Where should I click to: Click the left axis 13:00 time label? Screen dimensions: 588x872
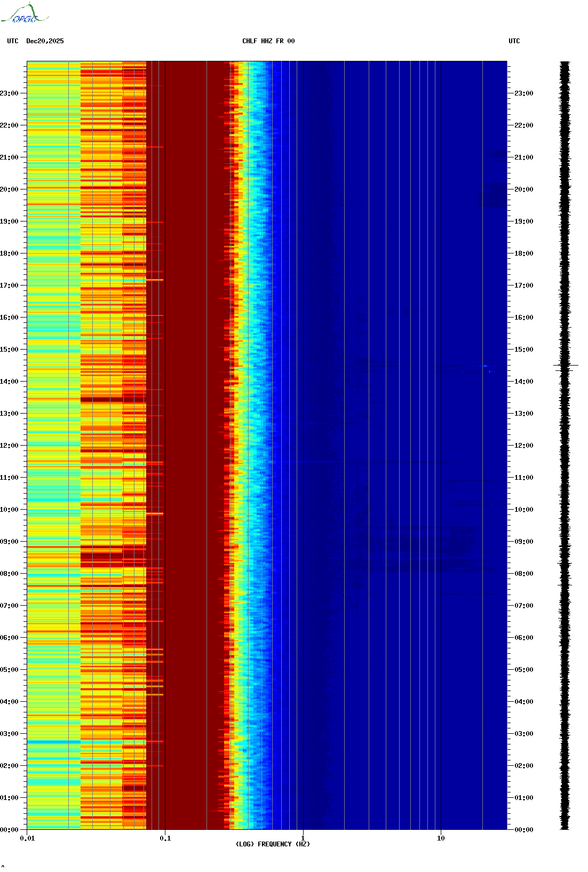9,414
